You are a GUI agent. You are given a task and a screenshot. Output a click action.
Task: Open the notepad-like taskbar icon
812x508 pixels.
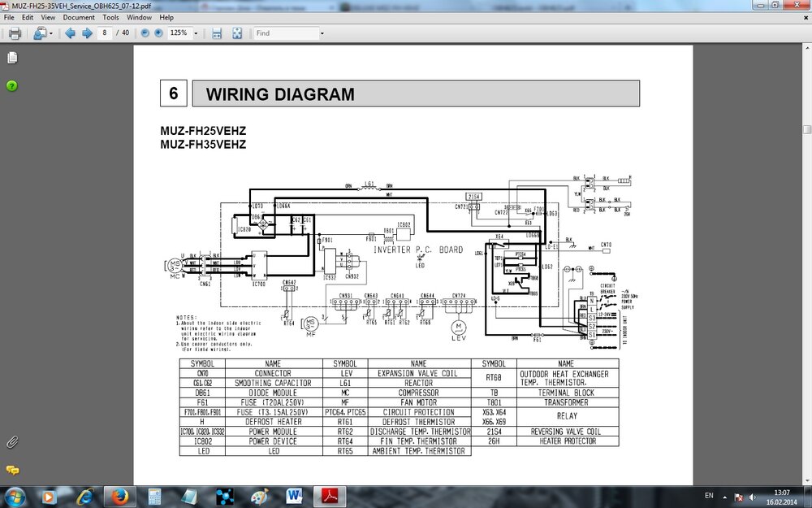(x=189, y=497)
